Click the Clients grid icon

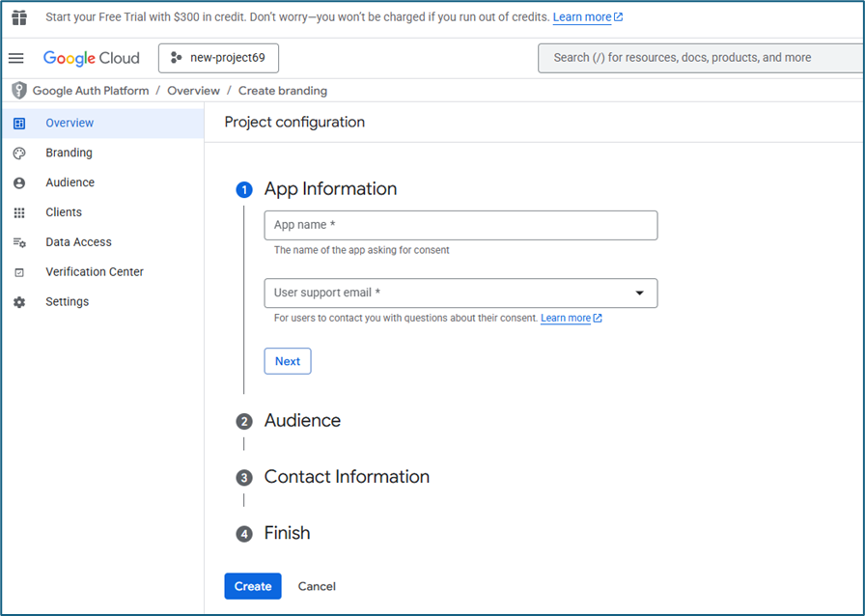tap(19, 212)
